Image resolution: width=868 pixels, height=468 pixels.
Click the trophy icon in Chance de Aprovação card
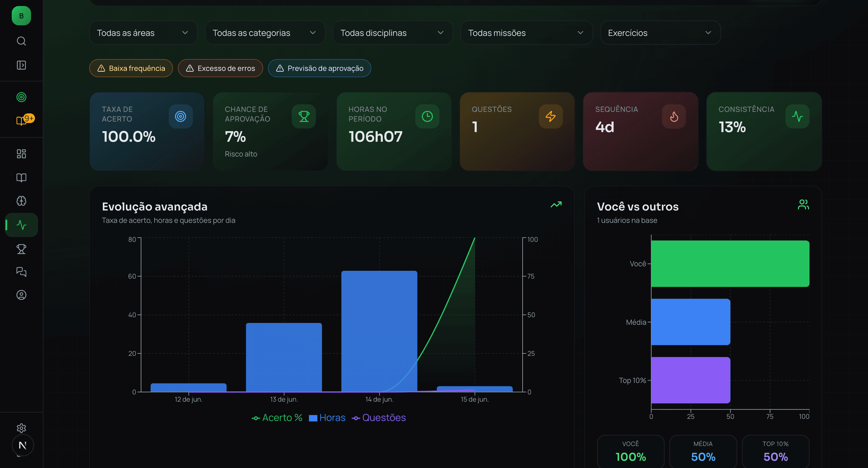click(x=304, y=117)
